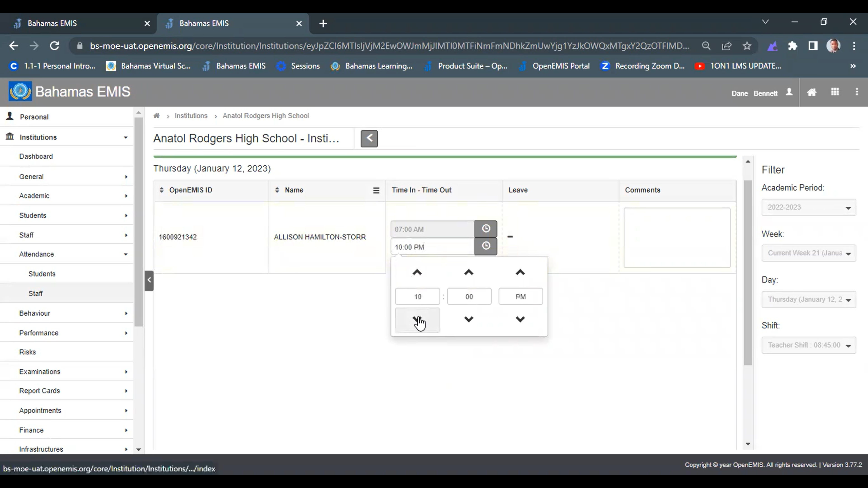
Task: Close the second Bahamas EMIS tab
Action: click(x=299, y=23)
